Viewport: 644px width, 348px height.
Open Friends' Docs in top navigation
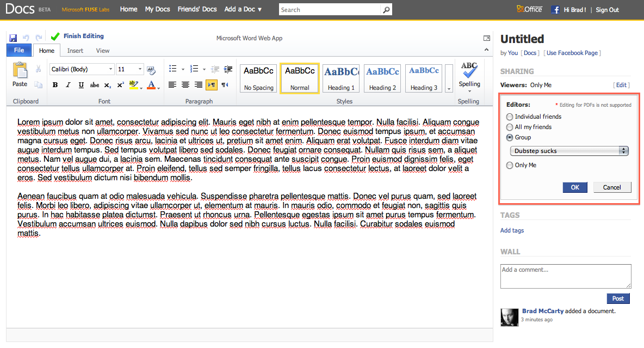[x=197, y=9]
